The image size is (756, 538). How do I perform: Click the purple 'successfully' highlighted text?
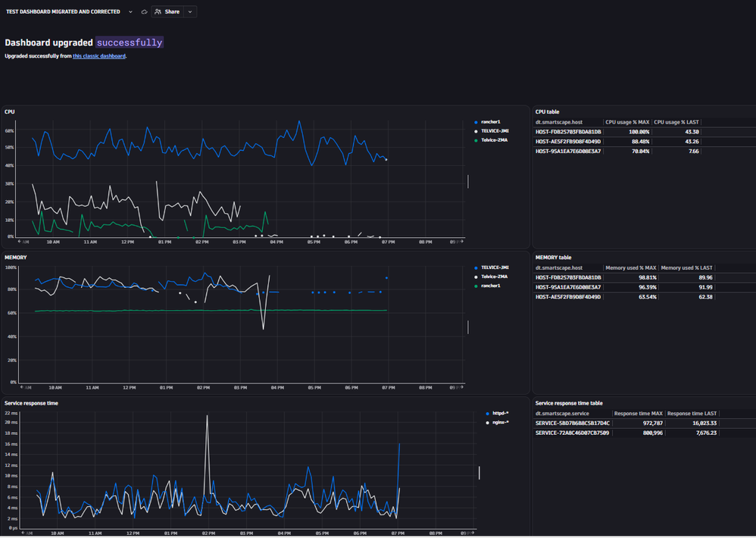click(x=130, y=42)
